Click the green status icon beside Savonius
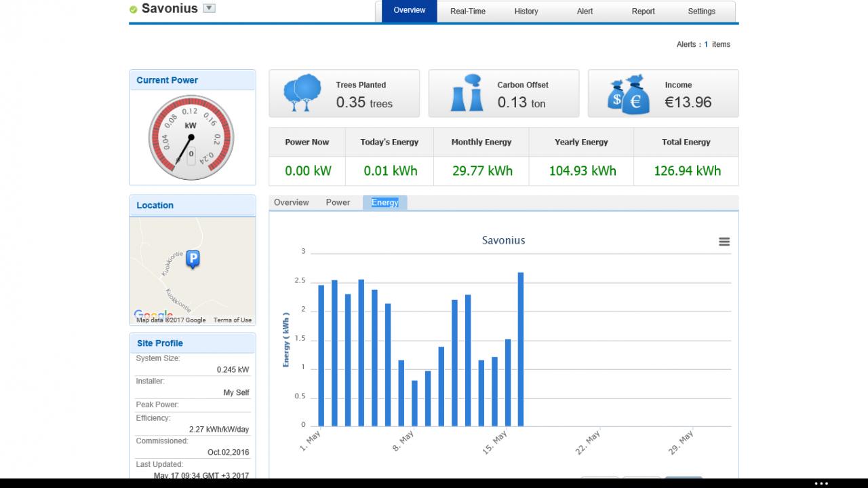 (x=133, y=10)
